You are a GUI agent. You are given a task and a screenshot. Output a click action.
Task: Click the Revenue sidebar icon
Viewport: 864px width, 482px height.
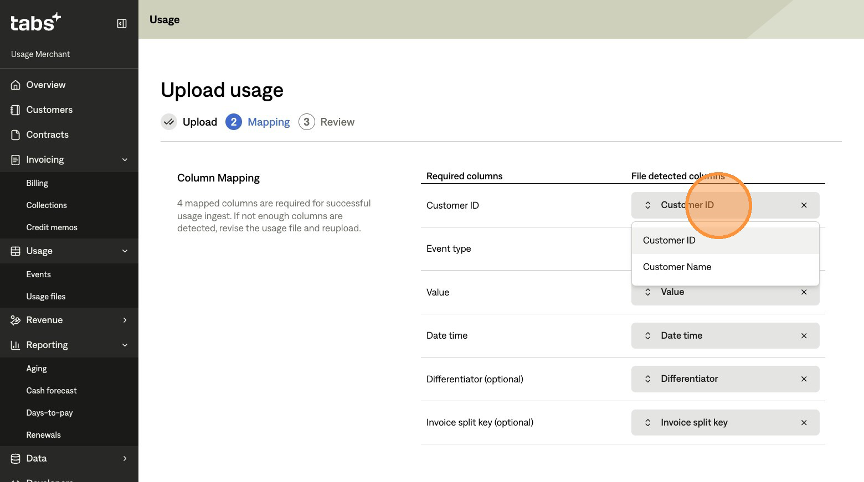(15, 320)
